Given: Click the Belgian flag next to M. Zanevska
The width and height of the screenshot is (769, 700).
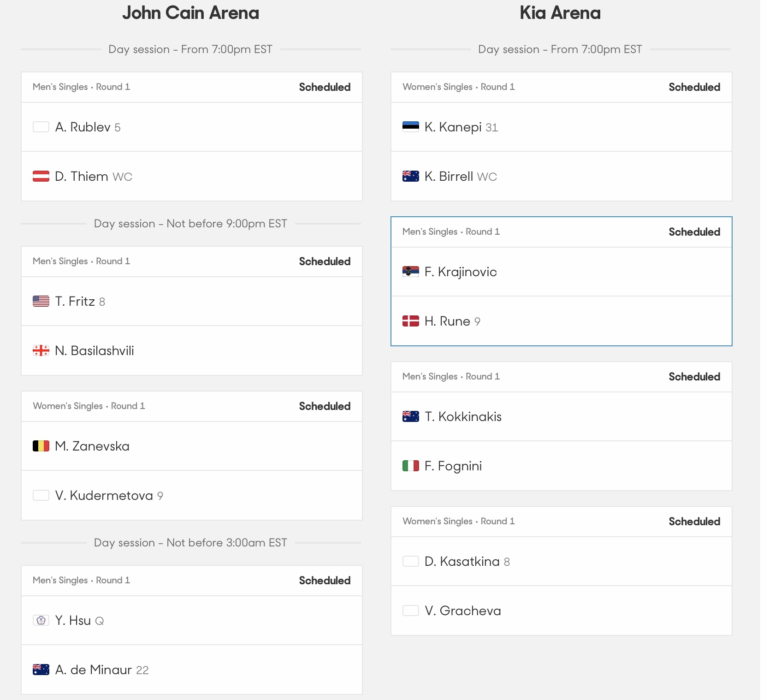Looking at the screenshot, I should pyautogui.click(x=41, y=446).
